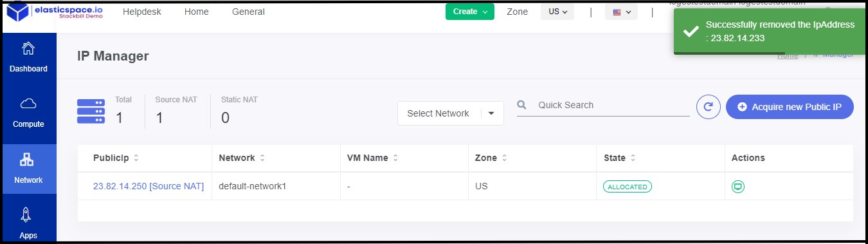The width and height of the screenshot is (868, 244).
Task: Dismiss the success removal notification
Action: 770,32
